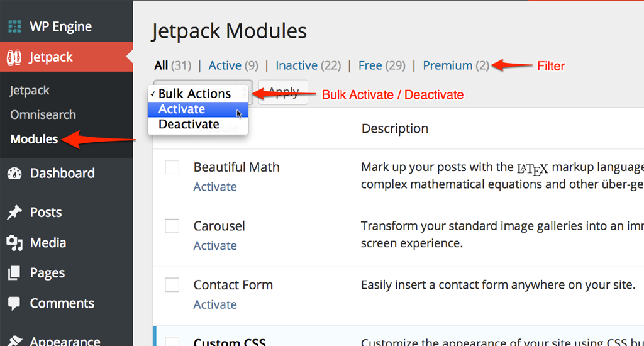Check the Beautiful Math module checkbox
Screen dimensions: 644x346
pyautogui.click(x=172, y=167)
